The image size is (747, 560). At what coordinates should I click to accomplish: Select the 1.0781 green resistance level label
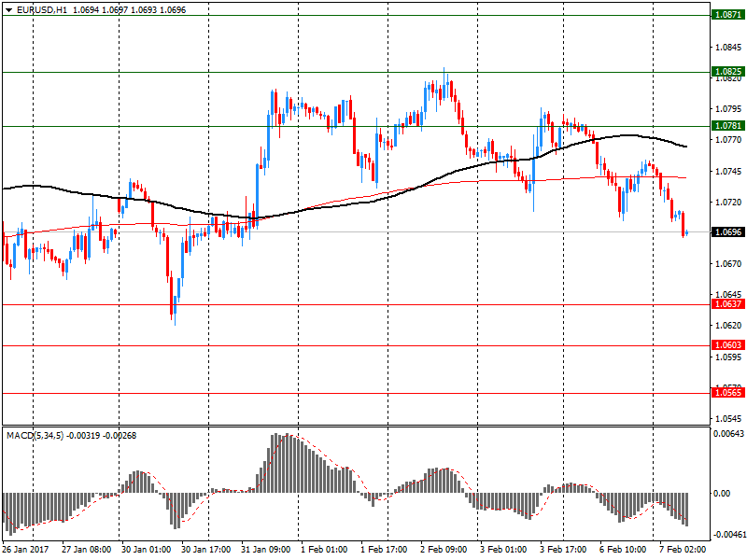coord(728,126)
